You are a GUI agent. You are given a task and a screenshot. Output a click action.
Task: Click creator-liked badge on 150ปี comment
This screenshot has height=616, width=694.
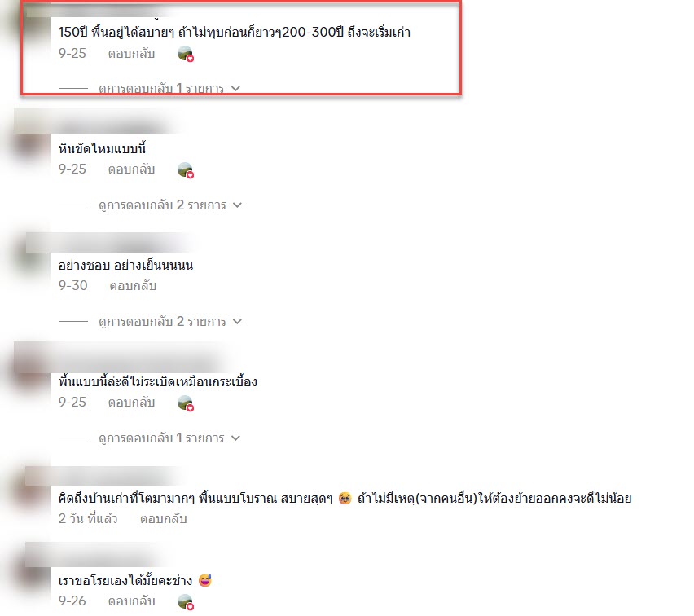pos(186,54)
